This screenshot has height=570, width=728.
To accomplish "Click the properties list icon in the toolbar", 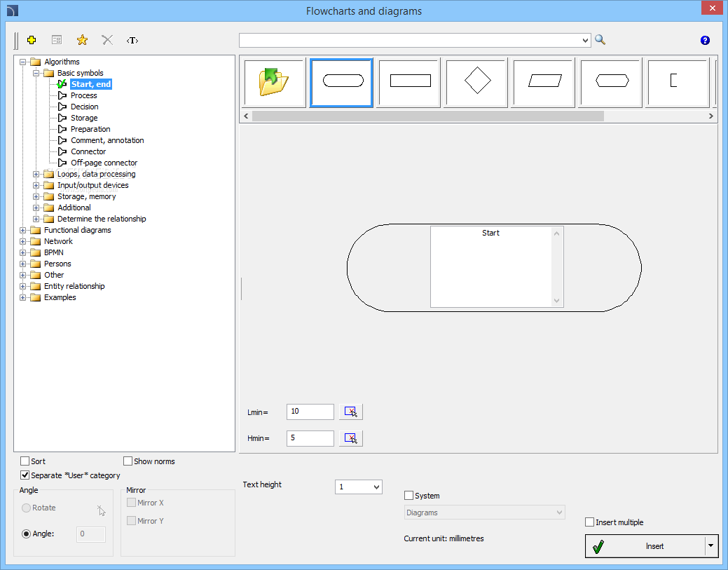I will (x=57, y=40).
